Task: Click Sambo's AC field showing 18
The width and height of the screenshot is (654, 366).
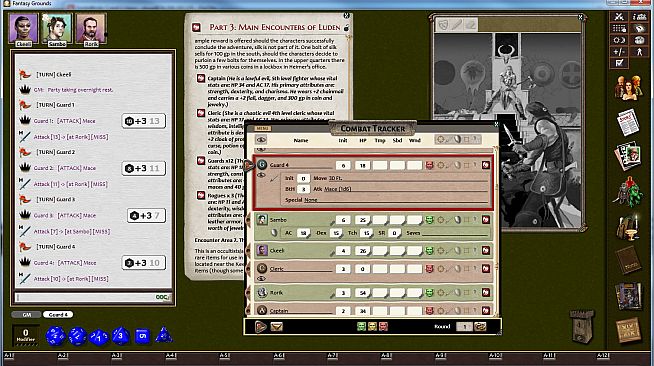Action: [303, 233]
